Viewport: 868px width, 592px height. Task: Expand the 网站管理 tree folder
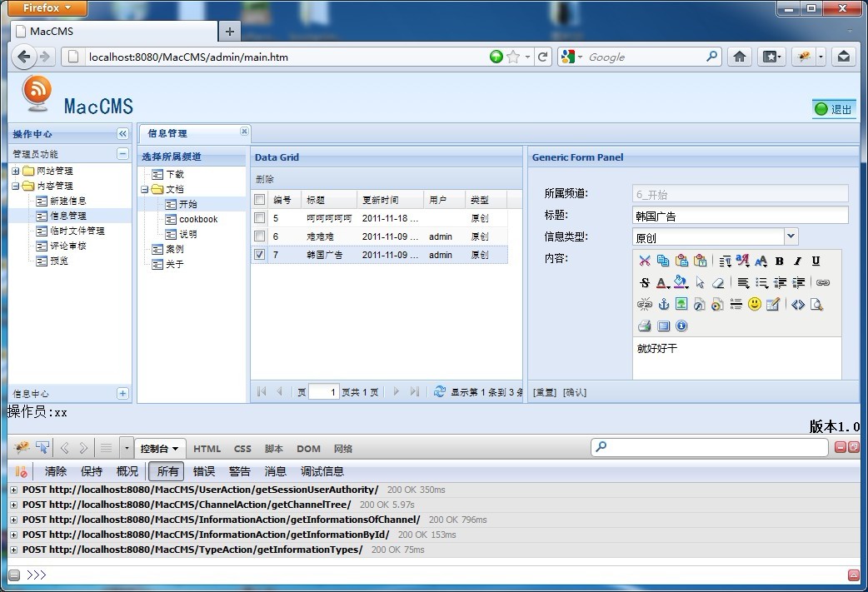[x=16, y=171]
